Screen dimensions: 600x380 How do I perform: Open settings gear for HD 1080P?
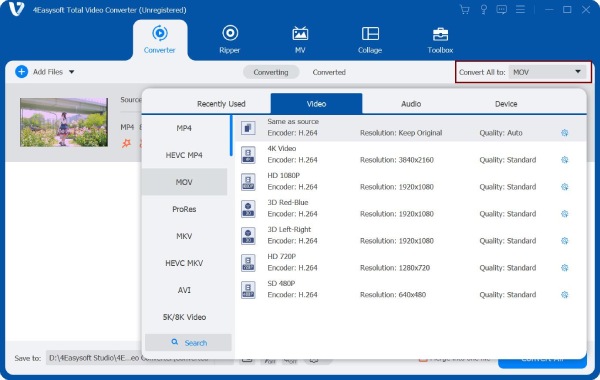tap(564, 187)
